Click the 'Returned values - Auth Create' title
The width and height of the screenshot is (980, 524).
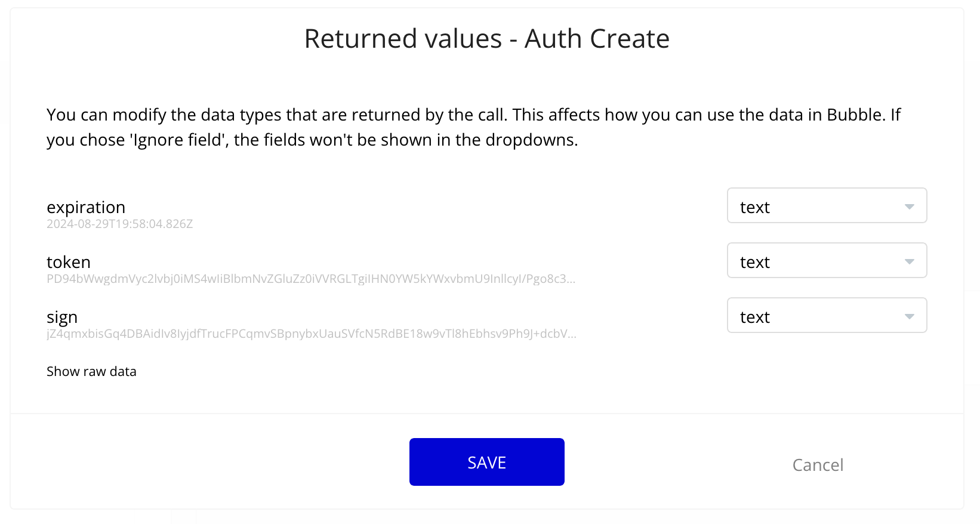tap(486, 39)
